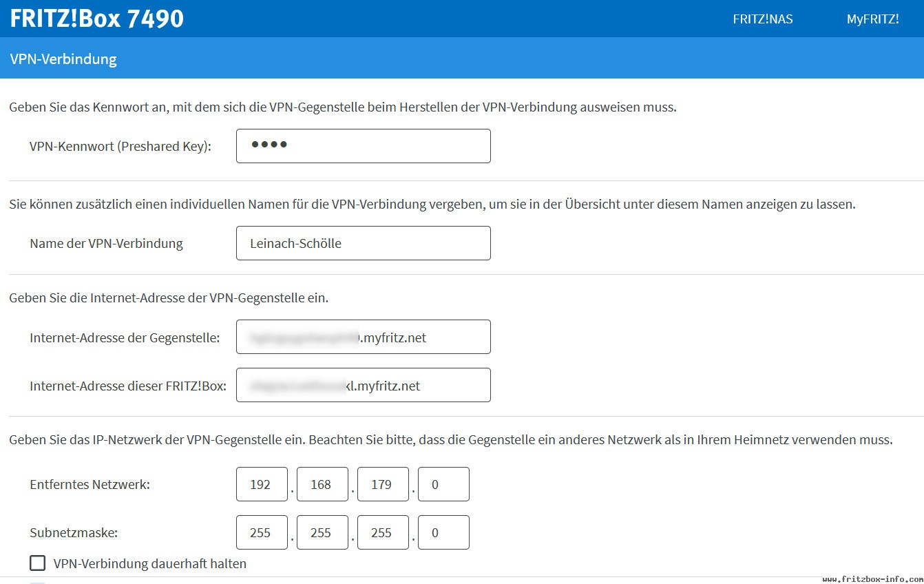The width and height of the screenshot is (924, 584).
Task: Focus the VPN-Kennwort preshared key field
Action: click(364, 146)
